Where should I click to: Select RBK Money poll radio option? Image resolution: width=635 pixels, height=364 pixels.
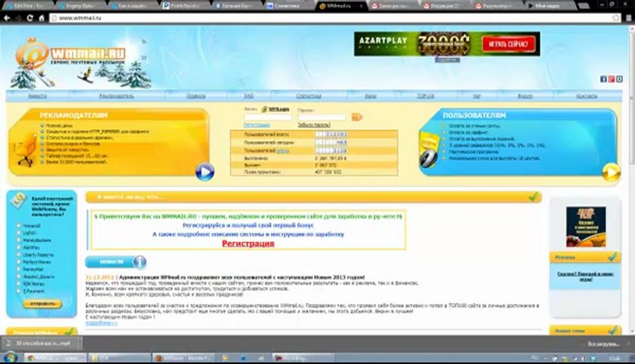click(x=19, y=284)
